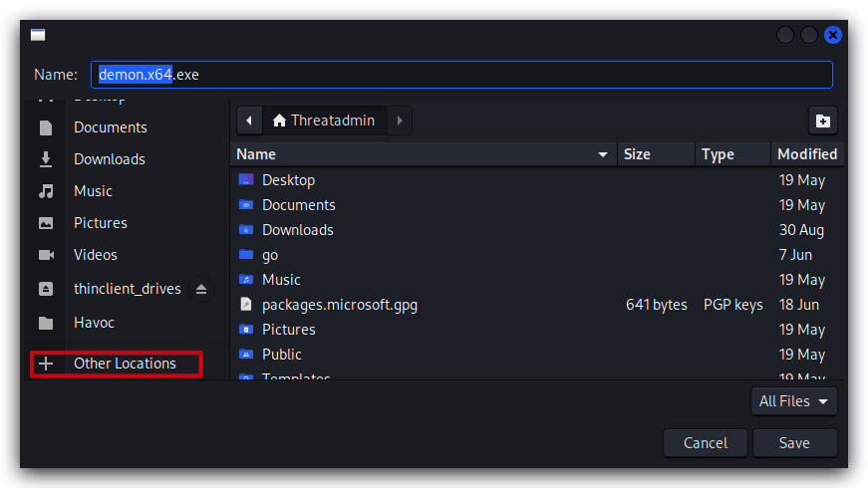Click the Music note sidebar icon
The image size is (868, 488).
[46, 191]
